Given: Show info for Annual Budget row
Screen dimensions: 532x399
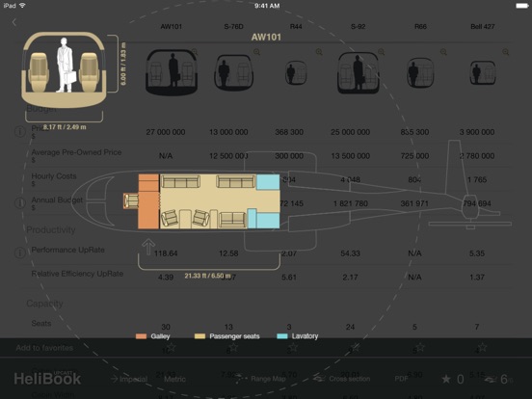Looking at the screenshot, I should click(x=20, y=203).
